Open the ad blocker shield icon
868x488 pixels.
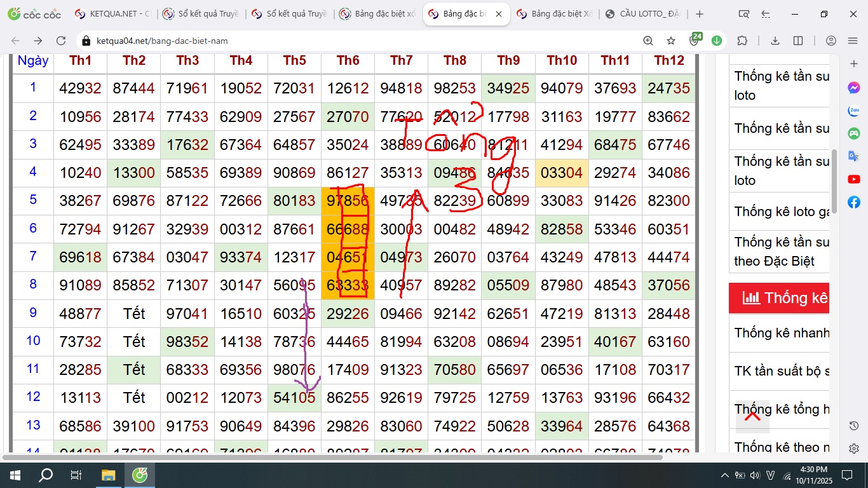point(695,41)
